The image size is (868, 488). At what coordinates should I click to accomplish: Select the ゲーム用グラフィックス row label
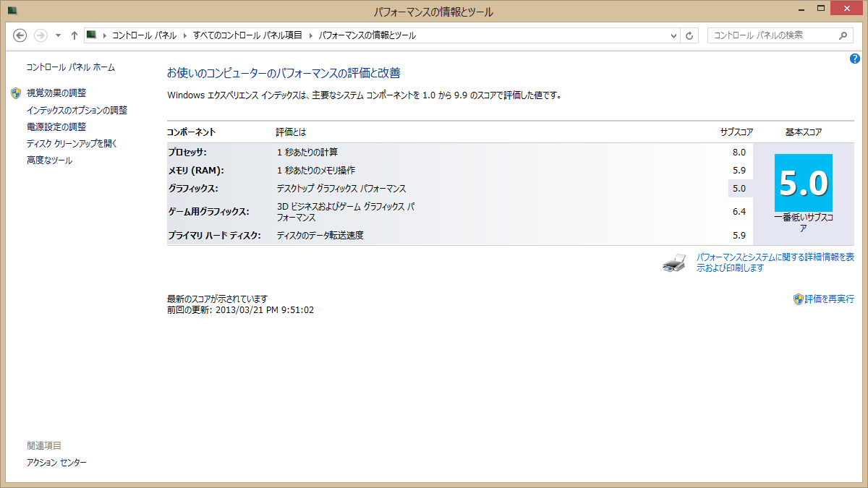208,212
